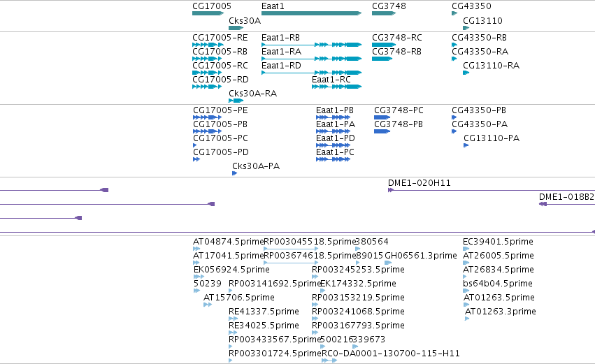This screenshot has height=364, width=595.
Task: Click EST EK056924.5prime
Action: click(x=231, y=270)
